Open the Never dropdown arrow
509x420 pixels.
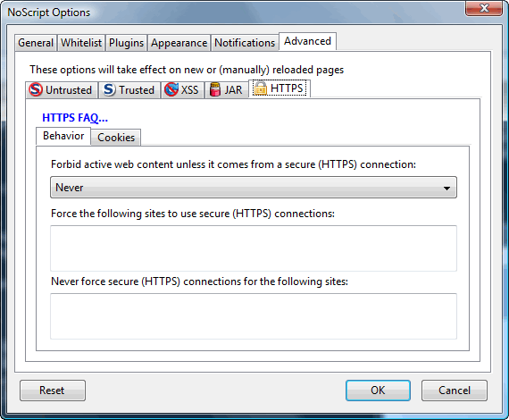[x=446, y=188]
